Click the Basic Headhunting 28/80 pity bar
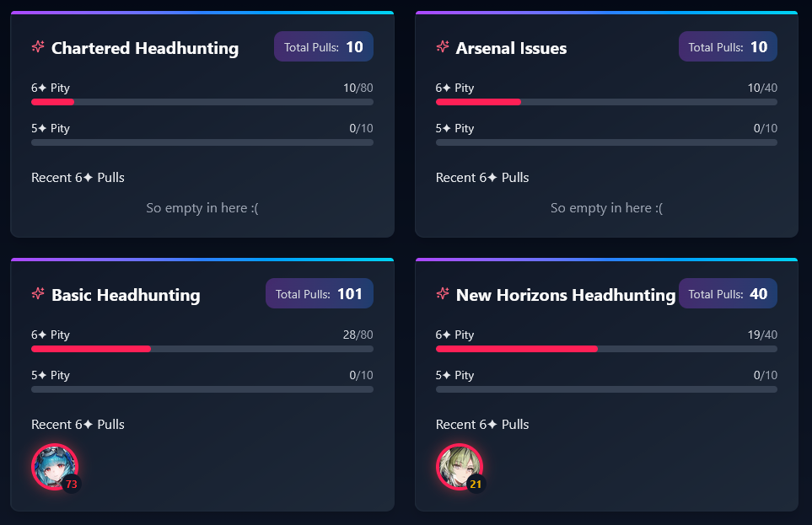This screenshot has height=525, width=812. (x=202, y=349)
